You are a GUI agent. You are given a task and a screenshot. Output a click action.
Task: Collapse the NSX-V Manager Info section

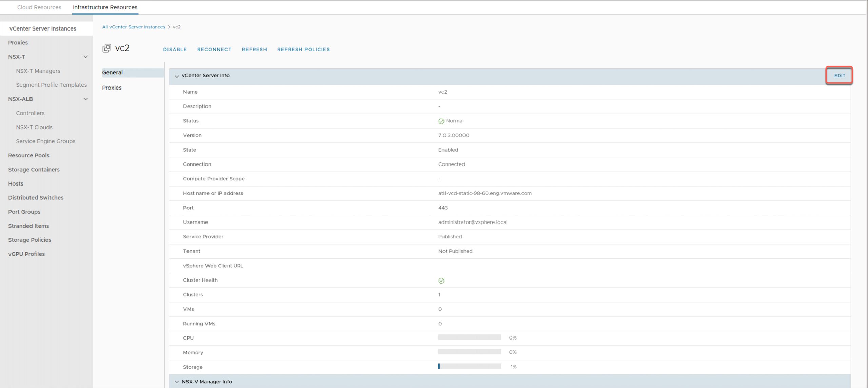click(177, 382)
